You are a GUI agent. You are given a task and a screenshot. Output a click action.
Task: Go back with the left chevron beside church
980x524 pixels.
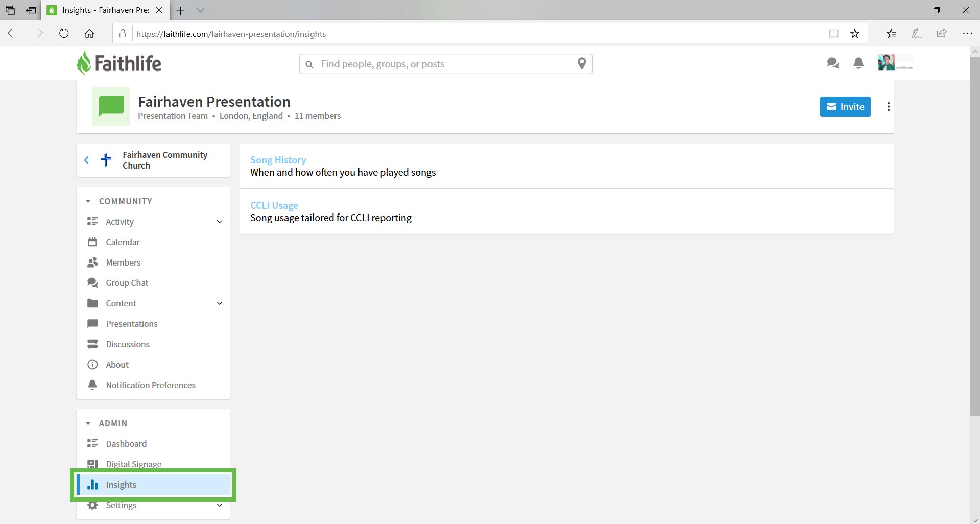pyautogui.click(x=86, y=160)
